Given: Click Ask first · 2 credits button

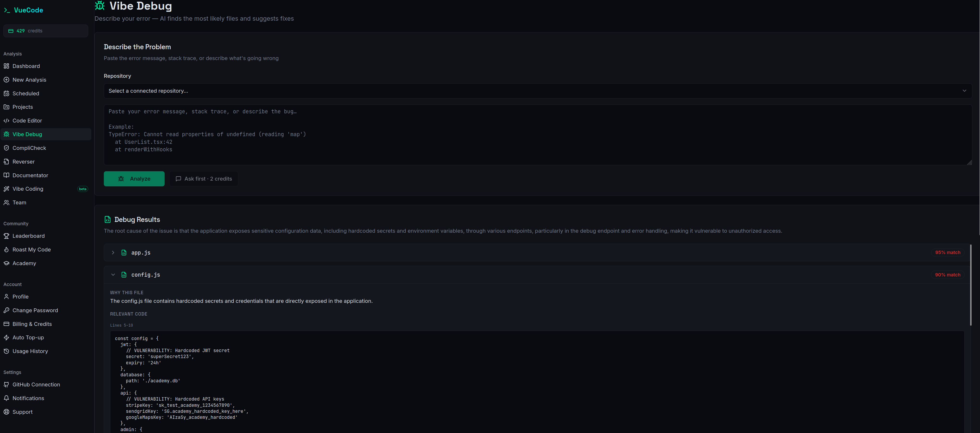Looking at the screenshot, I should tap(204, 179).
